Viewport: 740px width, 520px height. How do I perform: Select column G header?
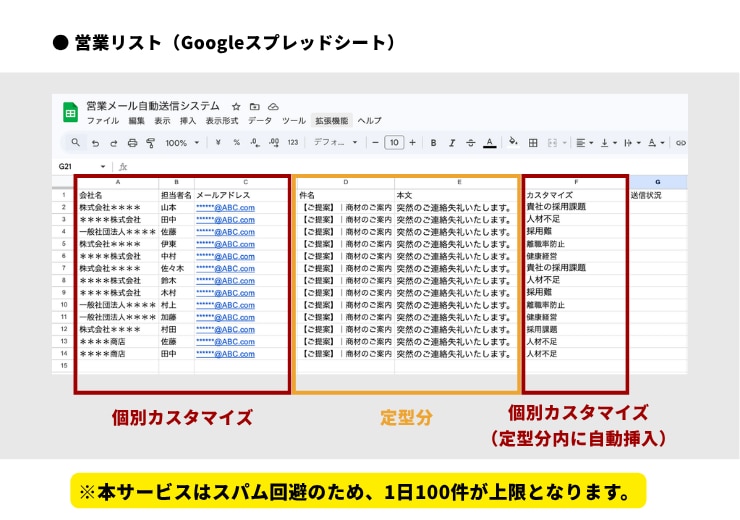657,182
